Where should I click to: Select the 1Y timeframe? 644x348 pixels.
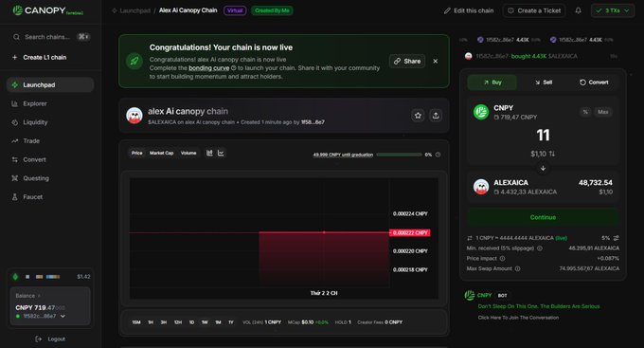point(231,322)
